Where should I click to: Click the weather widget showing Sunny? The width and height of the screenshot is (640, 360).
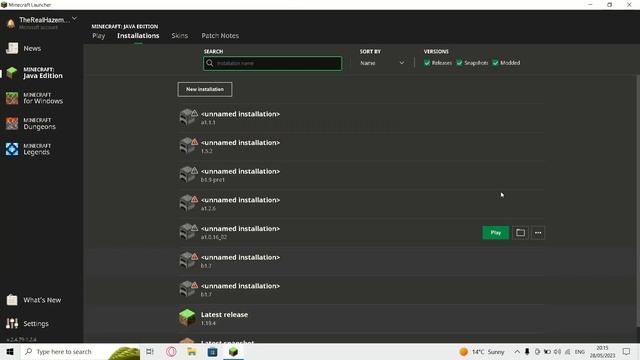point(482,351)
